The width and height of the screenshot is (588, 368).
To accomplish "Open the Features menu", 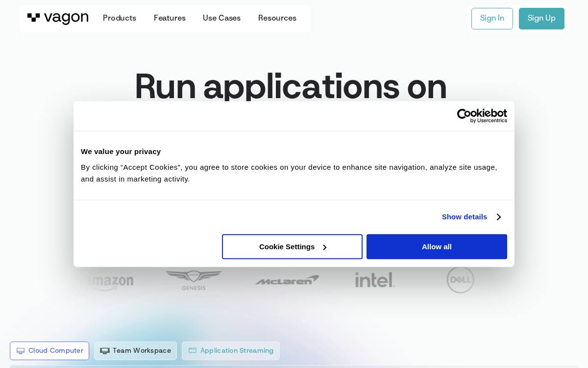I will point(170,18).
